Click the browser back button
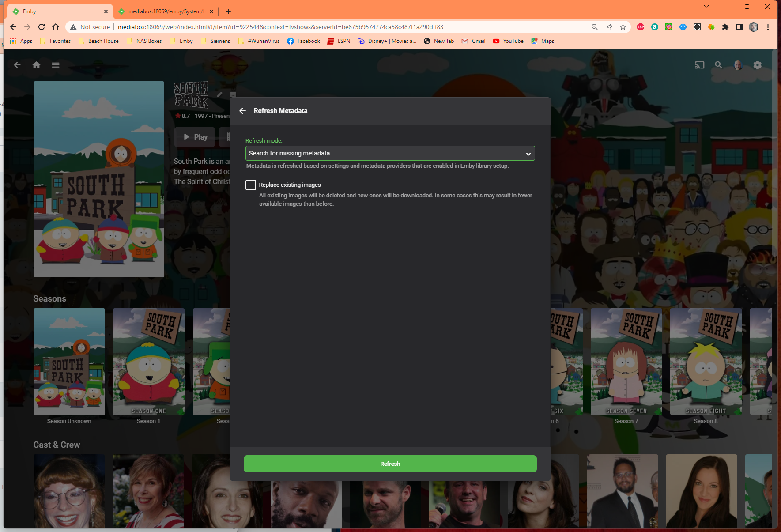Image resolution: width=781 pixels, height=532 pixels. click(13, 27)
